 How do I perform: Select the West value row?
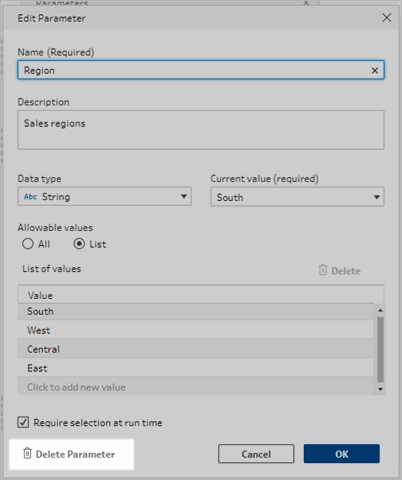click(196, 330)
